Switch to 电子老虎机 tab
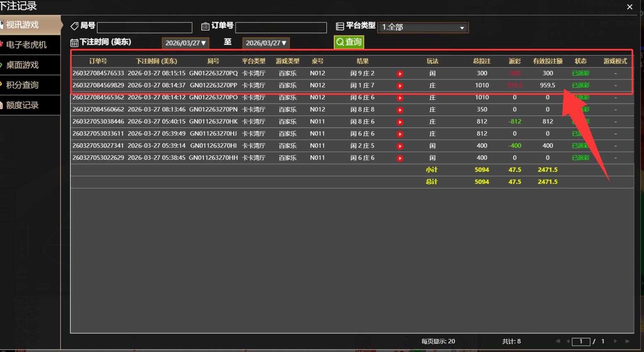 [27, 45]
